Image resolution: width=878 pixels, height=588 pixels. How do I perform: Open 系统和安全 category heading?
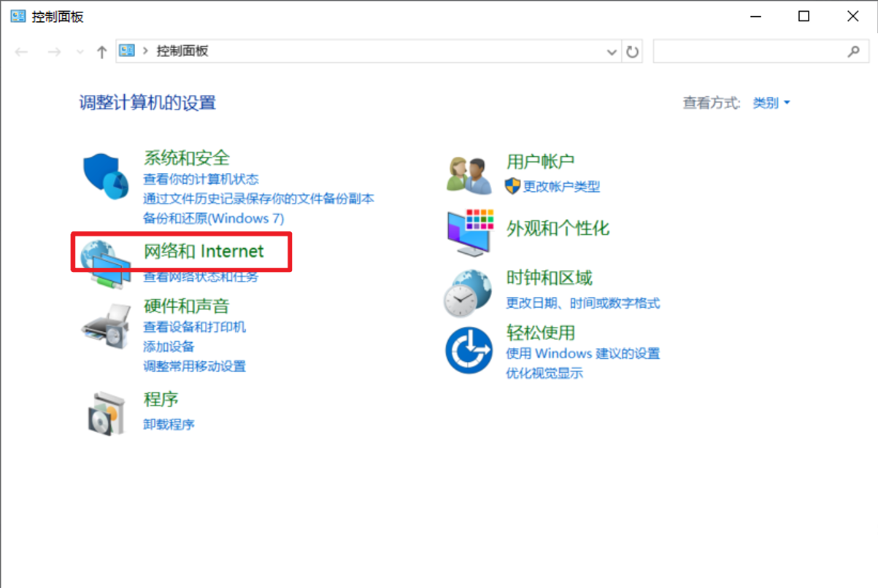coord(187,158)
